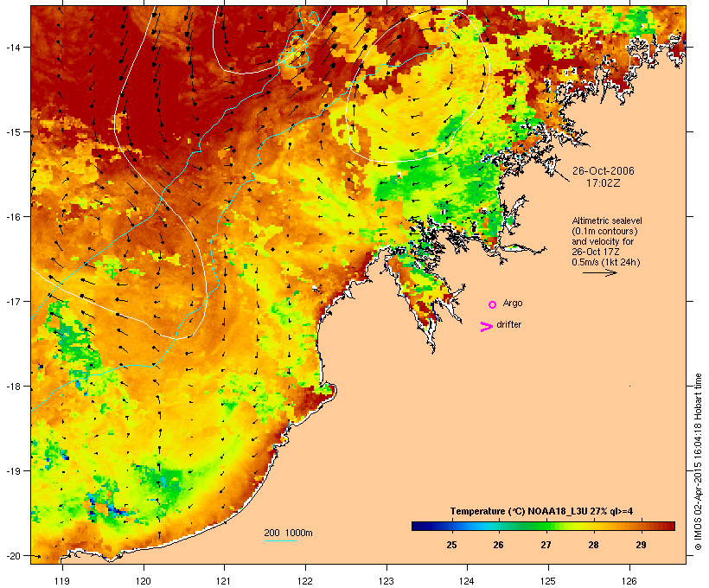Viewport: 709px width, 588px height.
Task: Click the latitude axis label -18
Action: [12, 387]
